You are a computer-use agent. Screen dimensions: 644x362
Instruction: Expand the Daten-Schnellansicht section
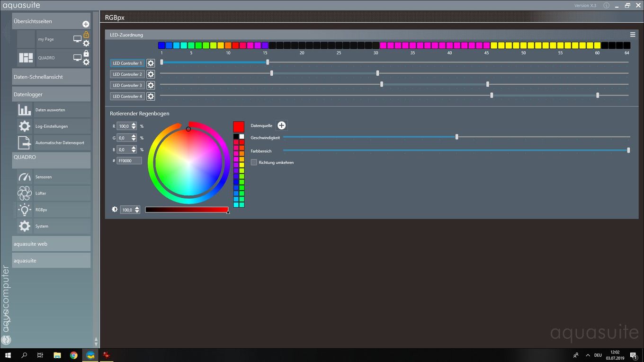[51, 77]
